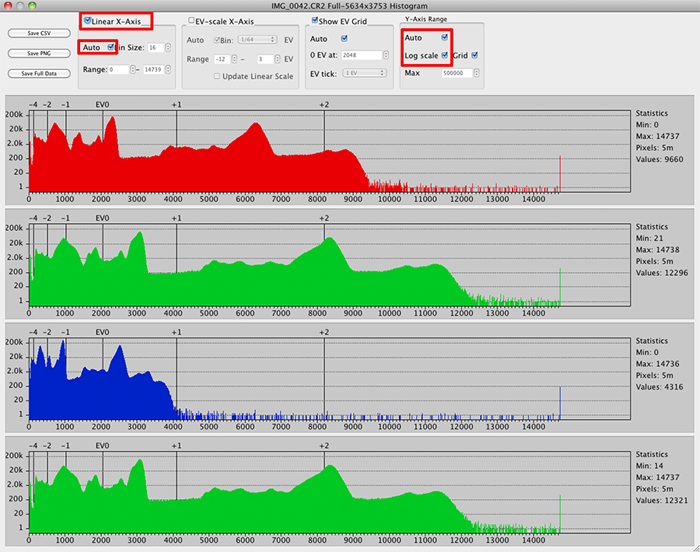Disable the Log scale checkbox
Screen dimensions: 700x552
click(444, 55)
